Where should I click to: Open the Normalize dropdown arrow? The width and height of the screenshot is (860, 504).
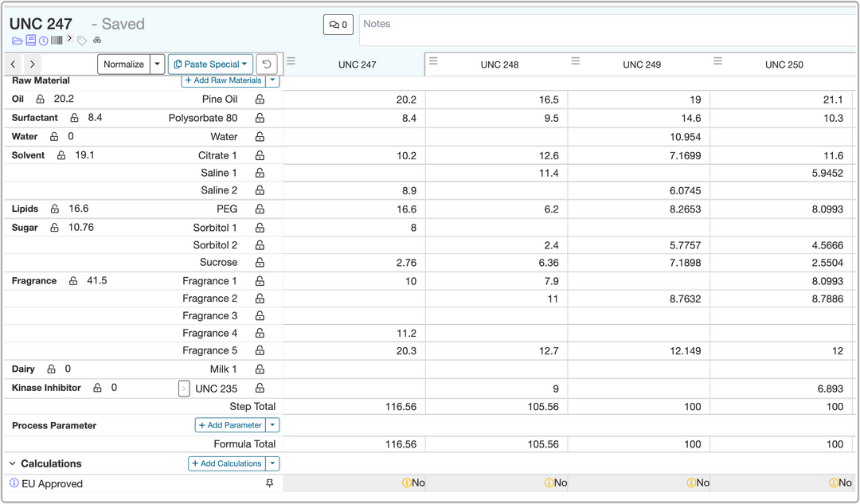click(x=157, y=64)
